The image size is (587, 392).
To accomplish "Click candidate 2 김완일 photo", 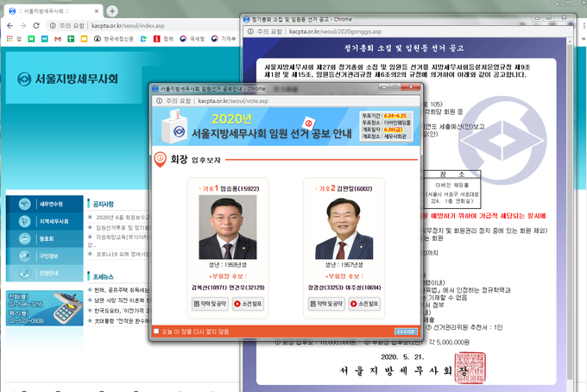I will [x=344, y=227].
